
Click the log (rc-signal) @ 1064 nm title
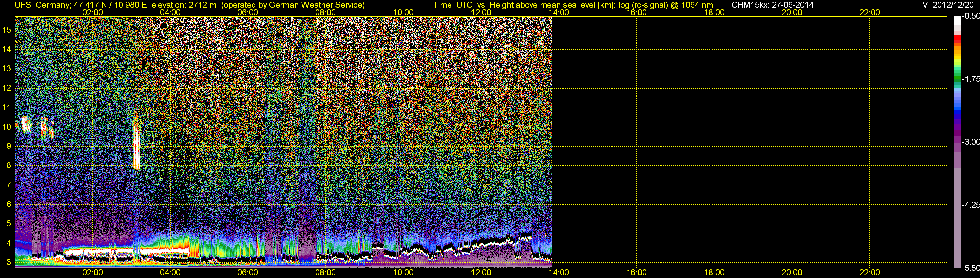click(665, 5)
